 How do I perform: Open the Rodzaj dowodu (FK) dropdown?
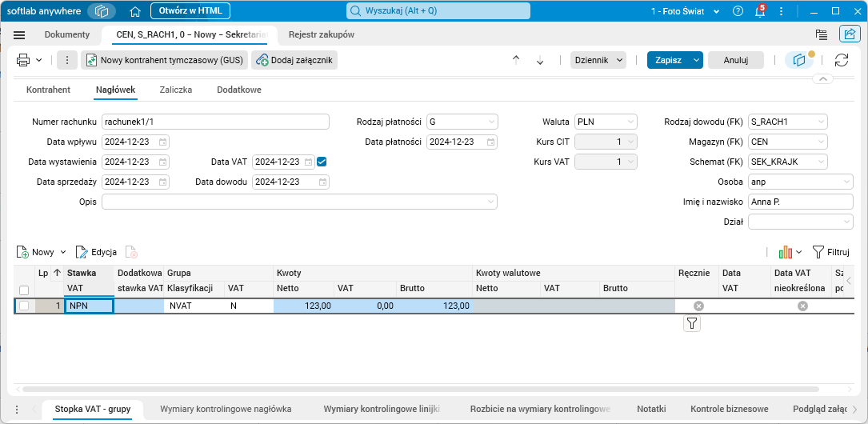822,122
